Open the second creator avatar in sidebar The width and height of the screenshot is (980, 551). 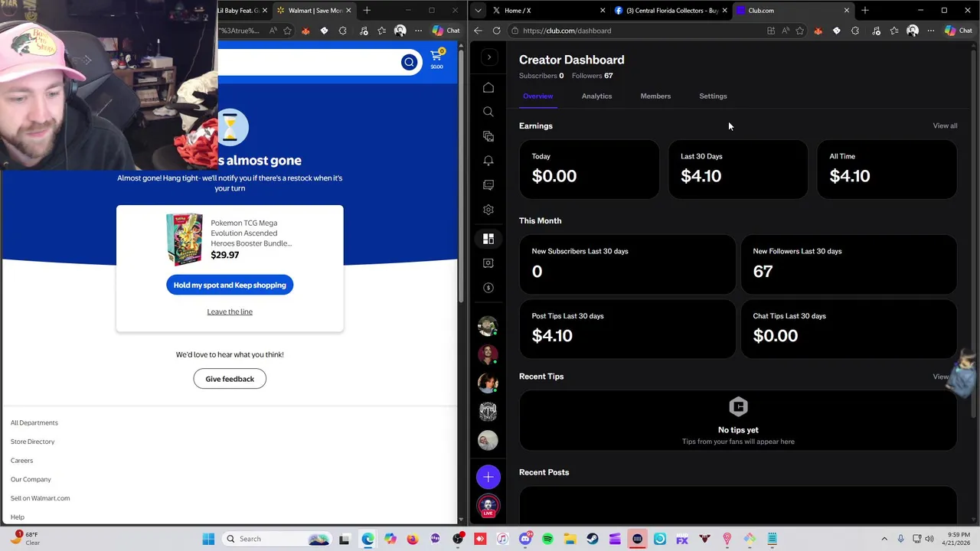[488, 354]
